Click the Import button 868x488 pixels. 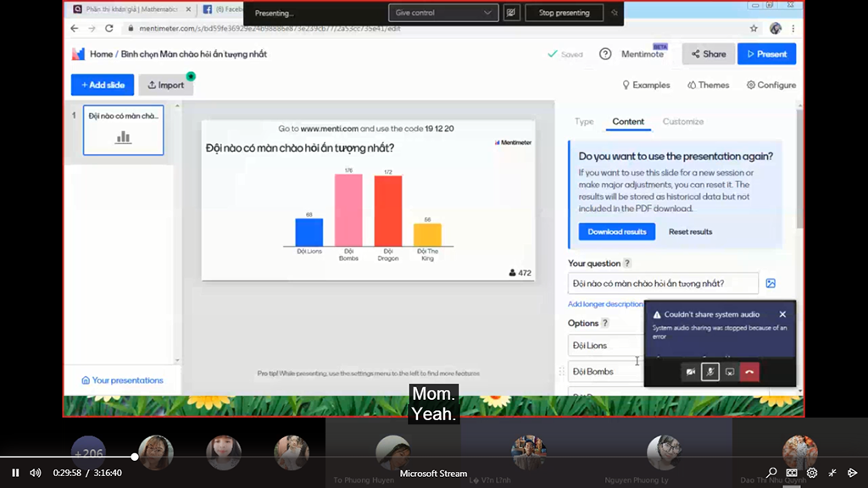[x=165, y=86]
